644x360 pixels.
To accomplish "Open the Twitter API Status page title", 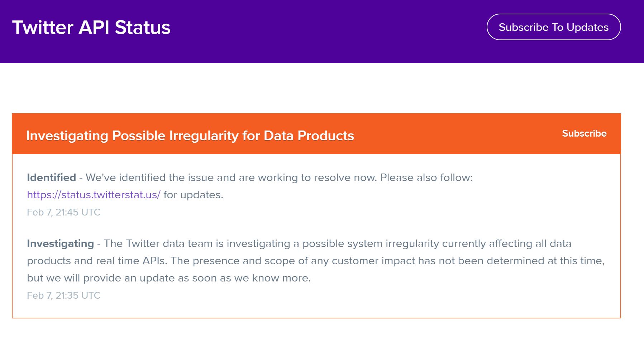I will tap(91, 28).
